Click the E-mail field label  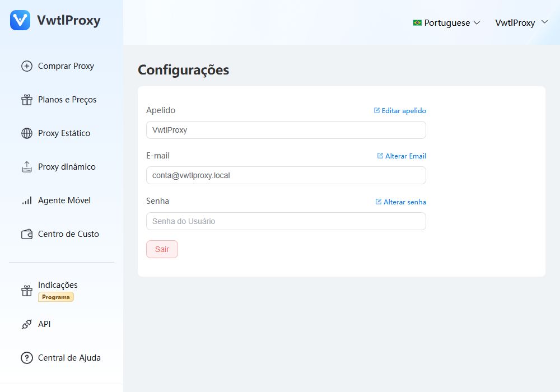[x=158, y=156]
